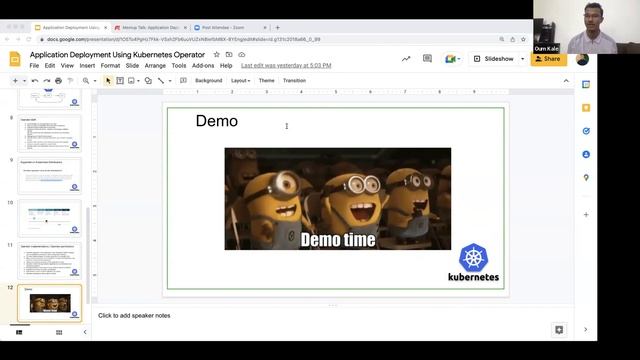The height and width of the screenshot is (360, 640).
Task: Print the presentation
Action: pos(58,81)
